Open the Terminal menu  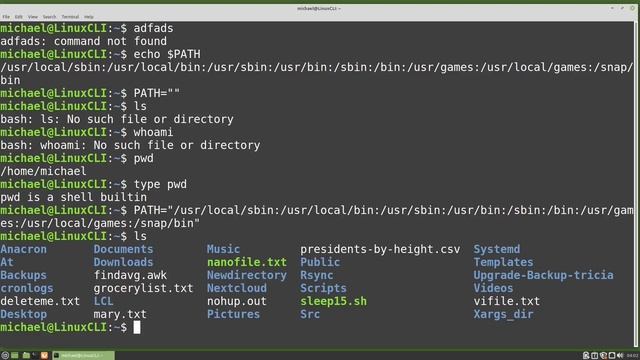pyautogui.click(x=70, y=17)
